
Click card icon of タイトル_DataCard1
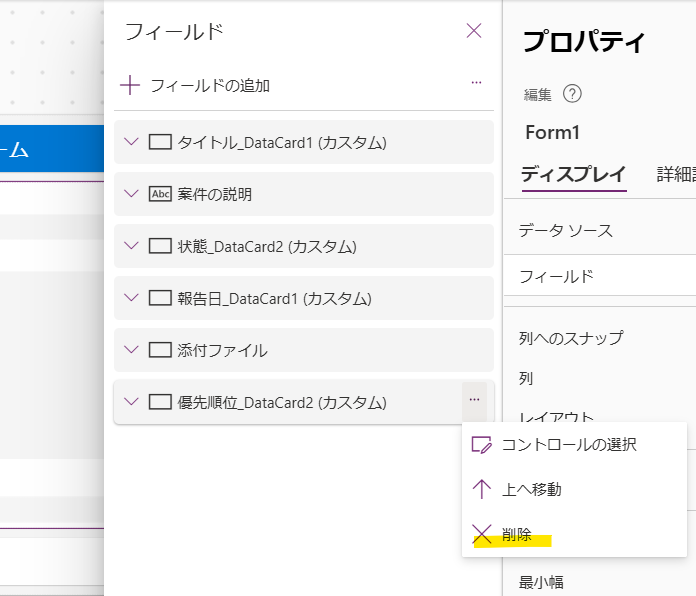pos(160,142)
